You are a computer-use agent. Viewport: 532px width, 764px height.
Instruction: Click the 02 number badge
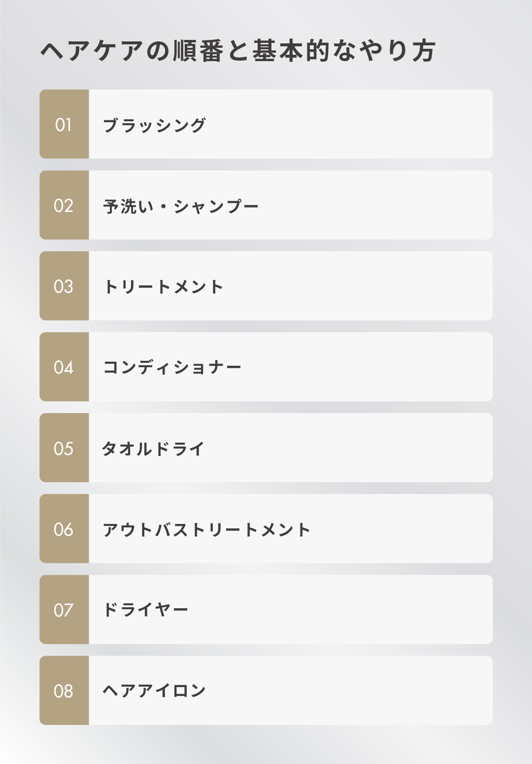click(x=64, y=205)
